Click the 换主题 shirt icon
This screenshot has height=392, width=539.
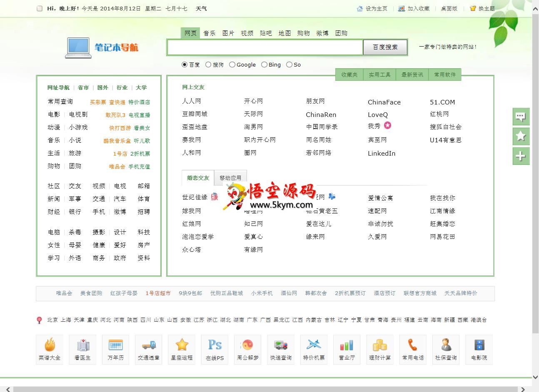(x=473, y=8)
